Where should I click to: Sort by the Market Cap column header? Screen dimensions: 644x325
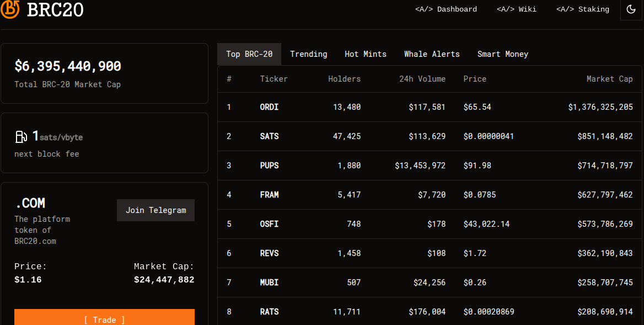pos(609,79)
